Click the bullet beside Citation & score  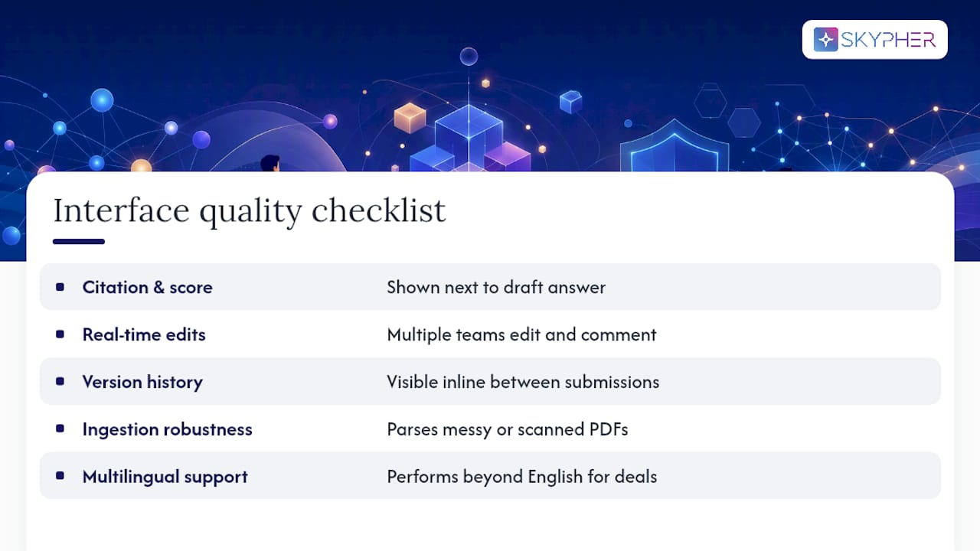[x=60, y=287]
